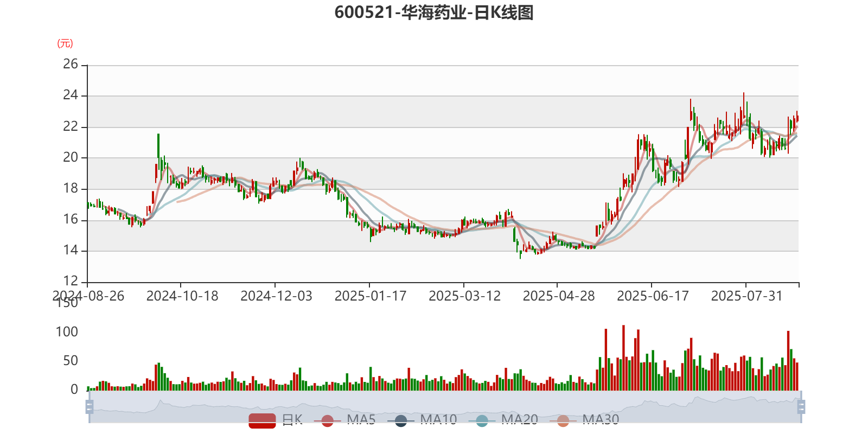Click the 18 price axis label

71,189
